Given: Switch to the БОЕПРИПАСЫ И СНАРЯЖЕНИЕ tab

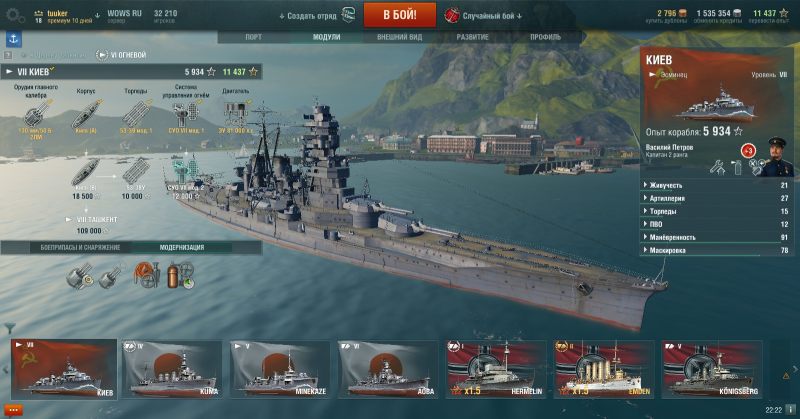Looking at the screenshot, I should tap(80, 248).
